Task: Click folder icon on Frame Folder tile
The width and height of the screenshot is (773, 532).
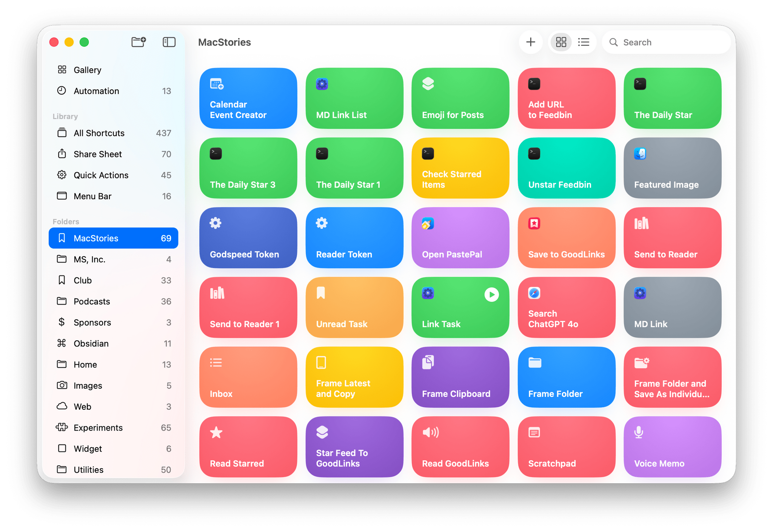Action: 535,363
